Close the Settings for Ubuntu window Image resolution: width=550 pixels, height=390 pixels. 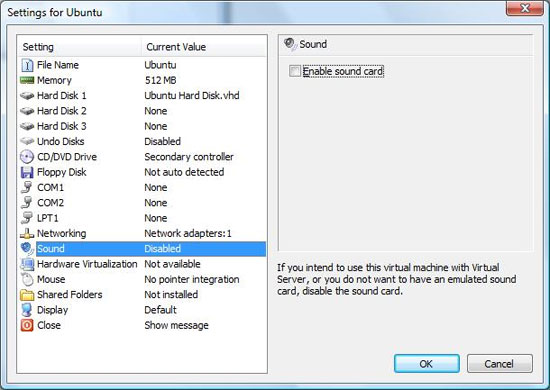tap(525, 8)
